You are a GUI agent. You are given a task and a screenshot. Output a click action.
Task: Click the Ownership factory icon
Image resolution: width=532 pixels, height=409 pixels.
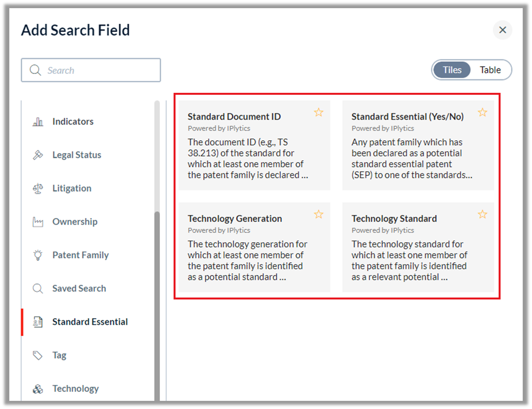coord(38,222)
